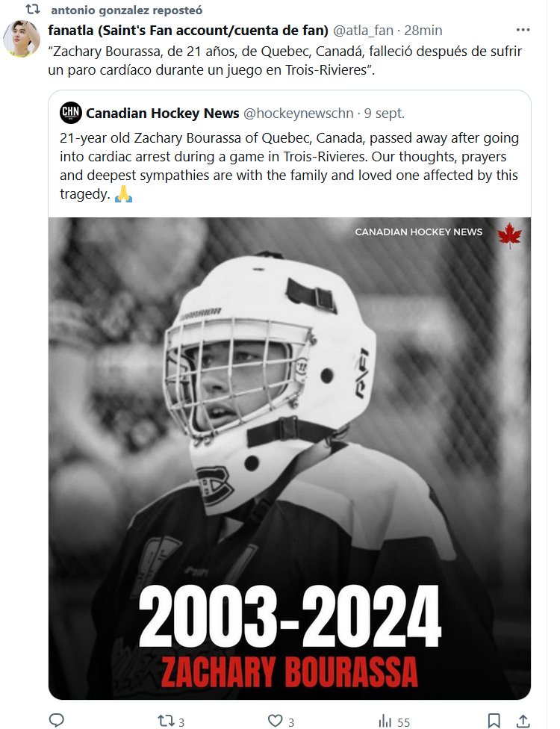Open view analytics bar chart icon
The image size is (560, 729).
(x=386, y=721)
